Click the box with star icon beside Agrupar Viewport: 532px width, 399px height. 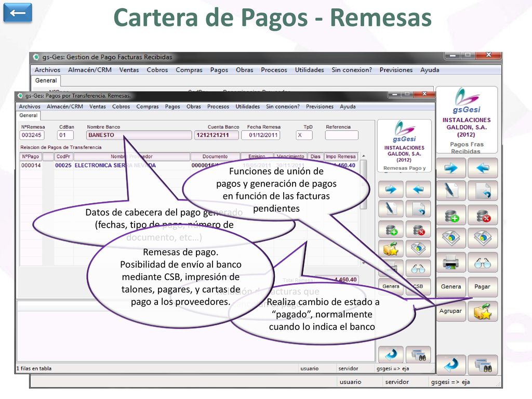point(483,311)
